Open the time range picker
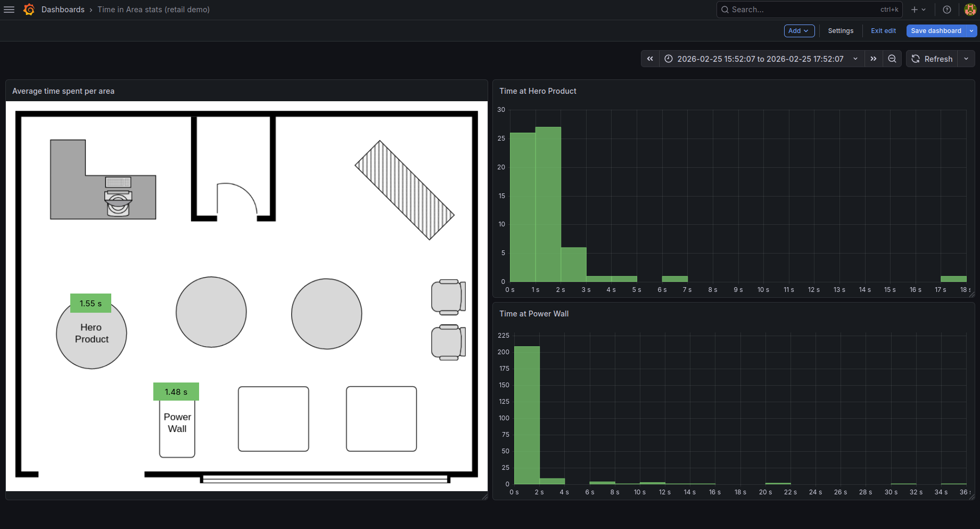The width and height of the screenshot is (980, 529). tap(762, 59)
